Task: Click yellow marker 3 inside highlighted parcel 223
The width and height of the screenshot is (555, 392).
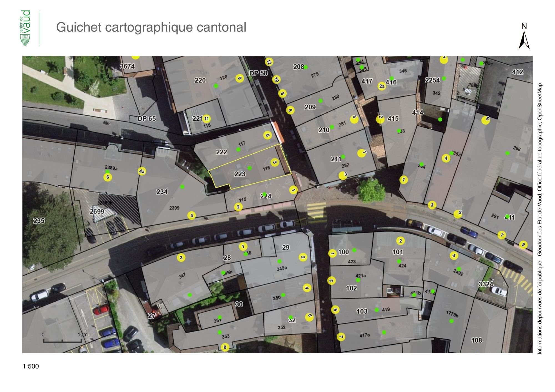Action: pos(274,162)
